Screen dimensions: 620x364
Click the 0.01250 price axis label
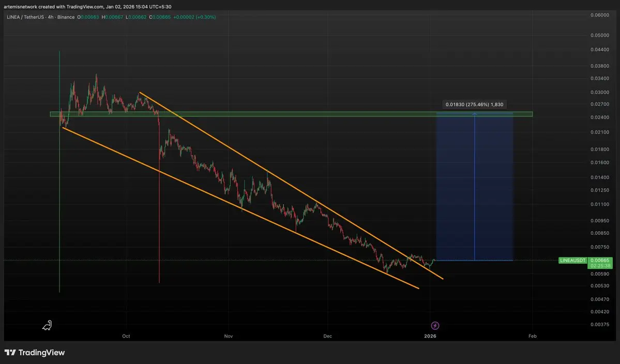pos(600,190)
